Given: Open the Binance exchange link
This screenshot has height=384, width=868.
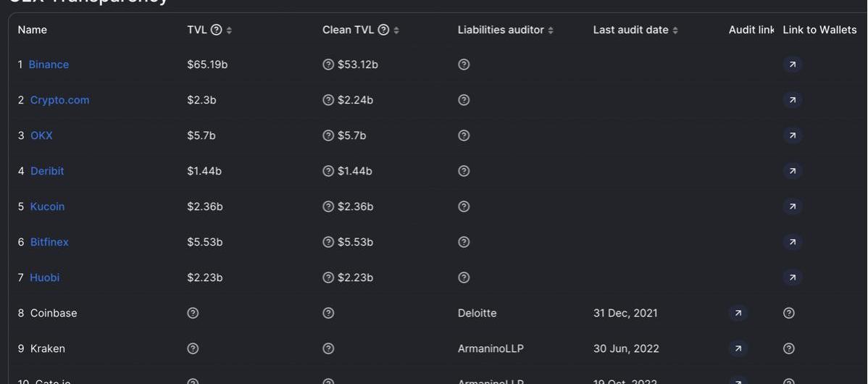Looking at the screenshot, I should tap(49, 64).
